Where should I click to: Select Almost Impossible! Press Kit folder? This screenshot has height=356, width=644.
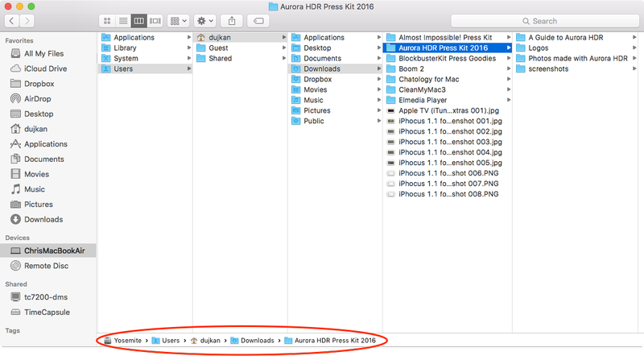[448, 37]
